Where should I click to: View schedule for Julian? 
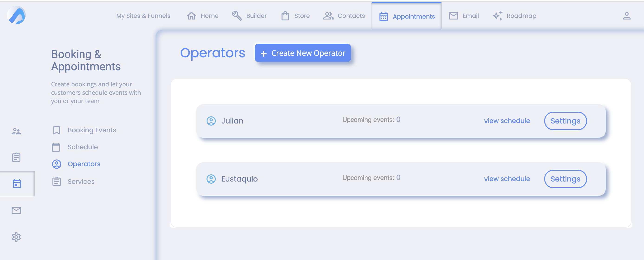point(507,121)
